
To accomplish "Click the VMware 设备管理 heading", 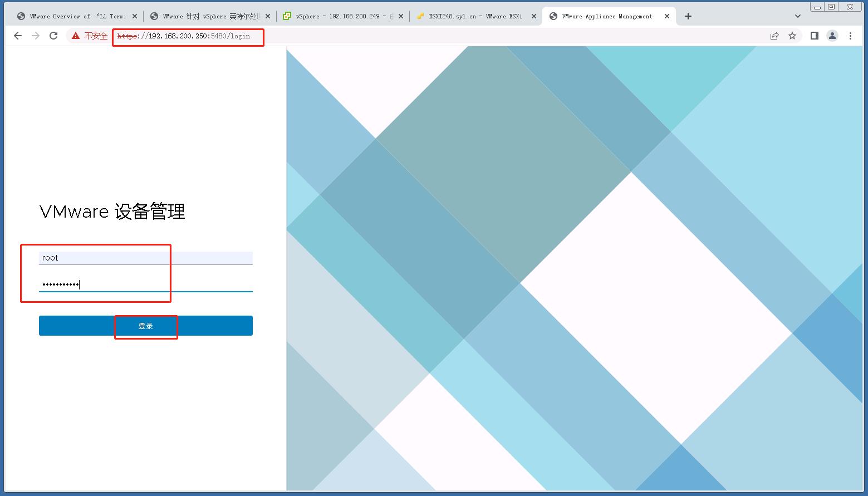I will tap(112, 212).
